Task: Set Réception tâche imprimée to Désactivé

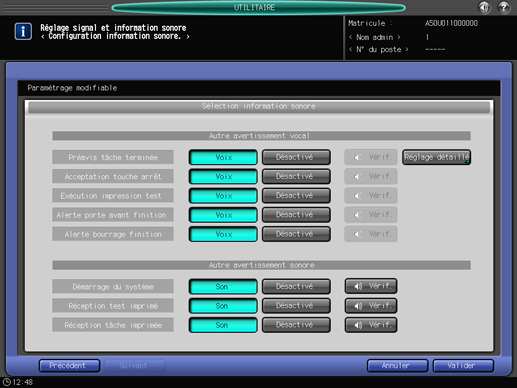Action: [x=296, y=325]
